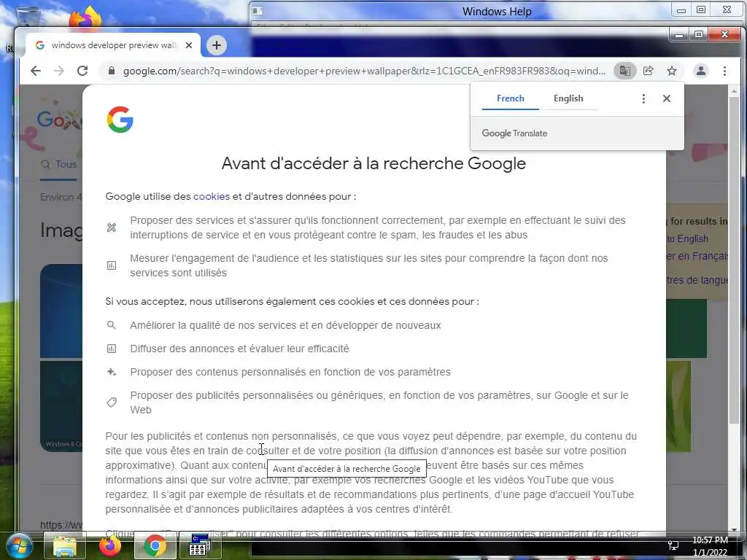747x560 pixels.
Task: Open the fourth taskbar program icon
Action: 200,545
